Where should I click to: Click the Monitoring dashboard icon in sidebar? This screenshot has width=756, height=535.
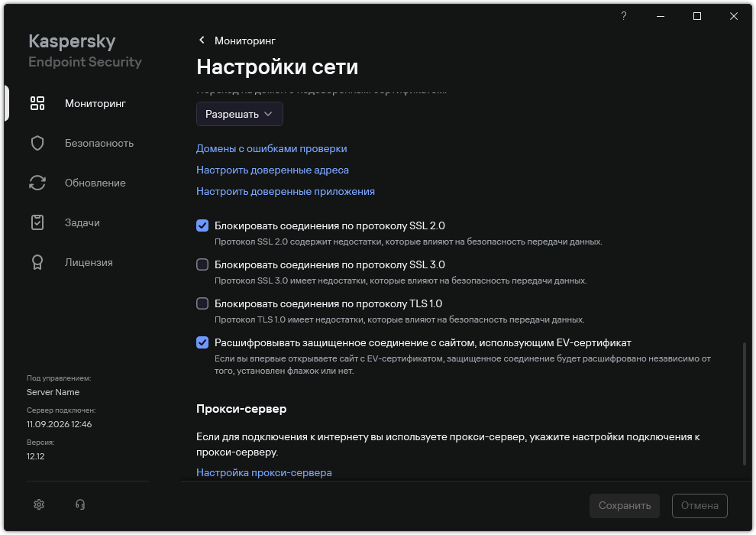[37, 103]
